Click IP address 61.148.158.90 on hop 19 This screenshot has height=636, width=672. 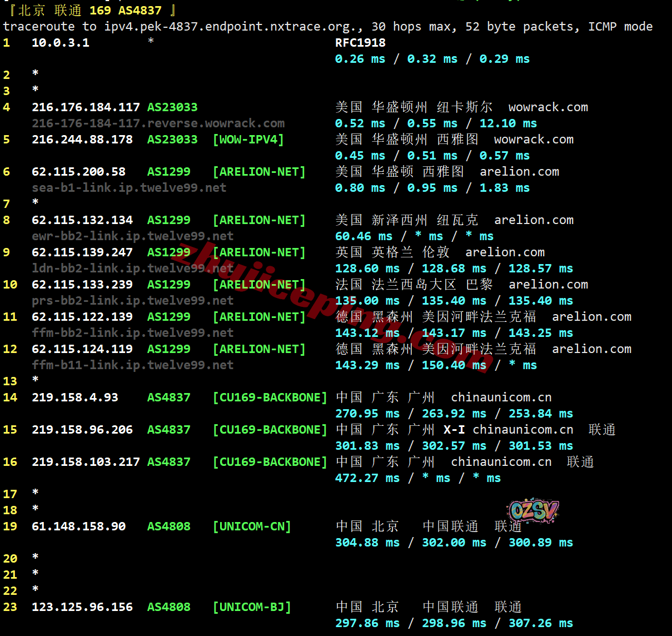pos(78,526)
